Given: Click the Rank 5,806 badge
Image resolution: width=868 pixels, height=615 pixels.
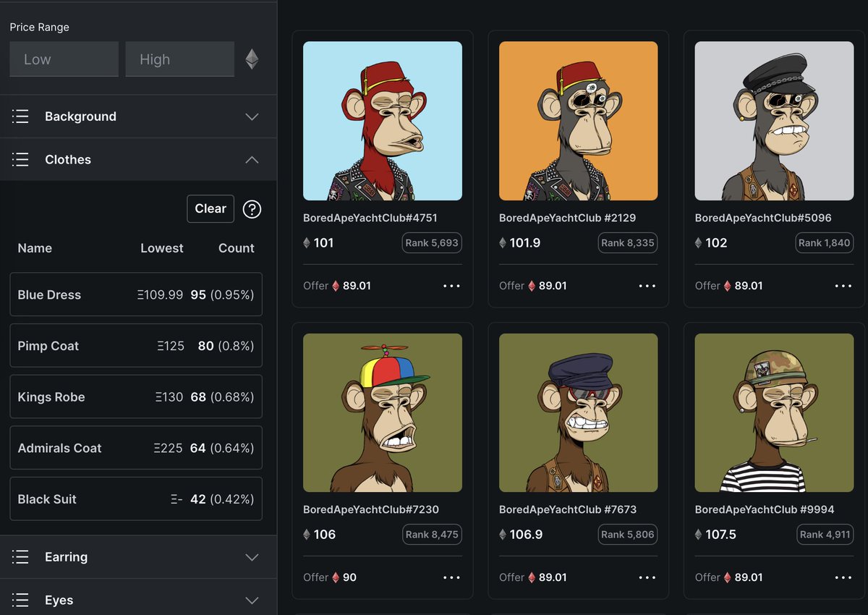Looking at the screenshot, I should click(x=628, y=535).
